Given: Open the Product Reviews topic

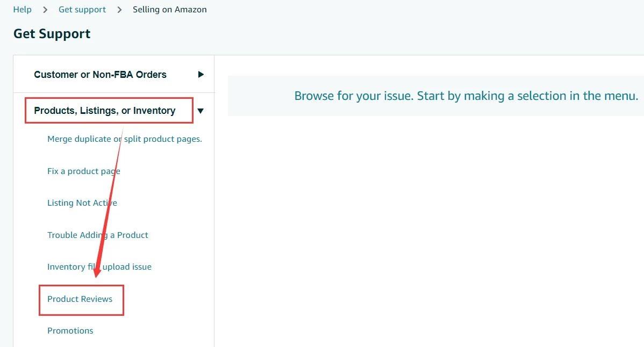Looking at the screenshot, I should tap(80, 299).
